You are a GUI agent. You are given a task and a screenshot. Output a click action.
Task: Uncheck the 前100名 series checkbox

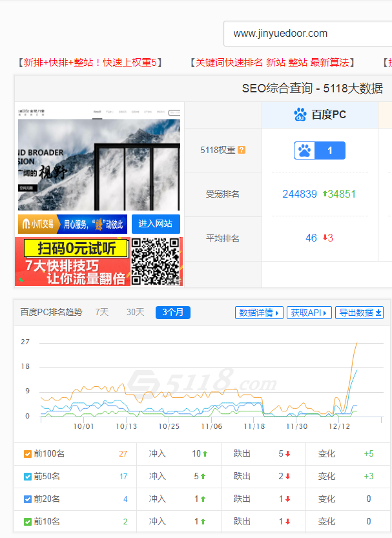point(28,454)
